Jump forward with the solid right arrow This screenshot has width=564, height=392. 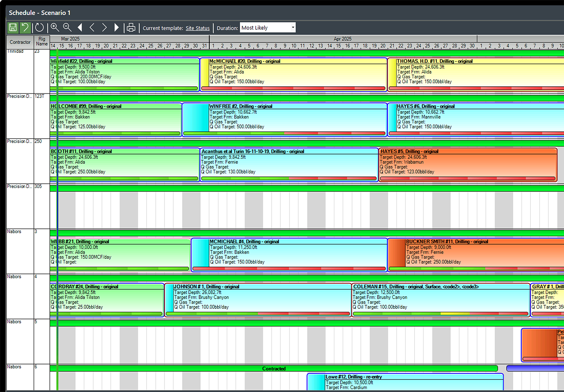(116, 27)
